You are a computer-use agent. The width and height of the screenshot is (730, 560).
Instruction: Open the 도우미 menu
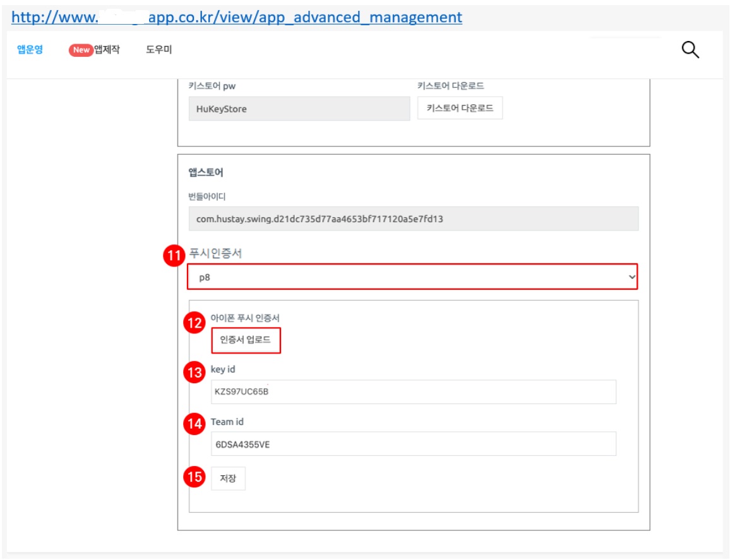[x=159, y=49]
